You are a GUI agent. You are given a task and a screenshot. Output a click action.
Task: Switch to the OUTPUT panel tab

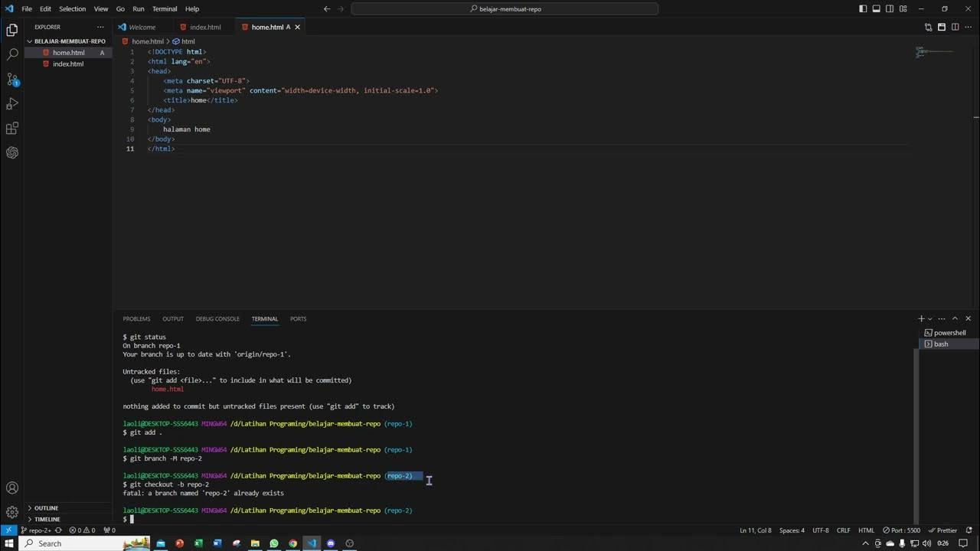173,318
